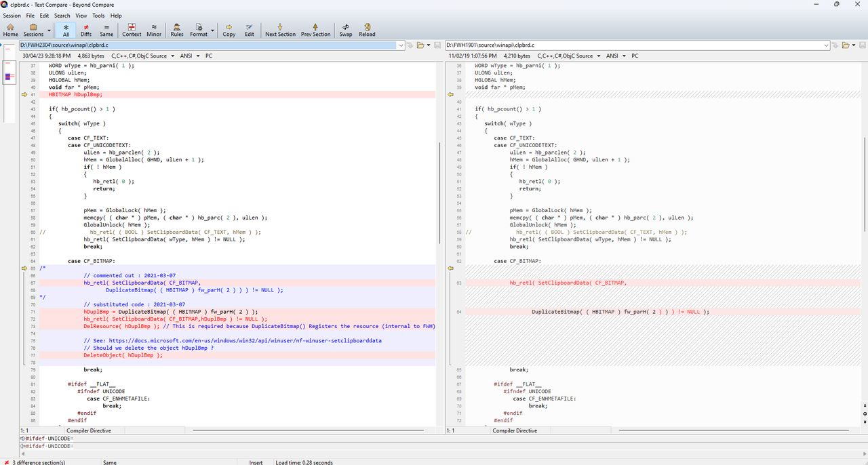Click yellow copy arrow at left line 65
Image resolution: width=868 pixels, height=465 pixels.
[24, 268]
